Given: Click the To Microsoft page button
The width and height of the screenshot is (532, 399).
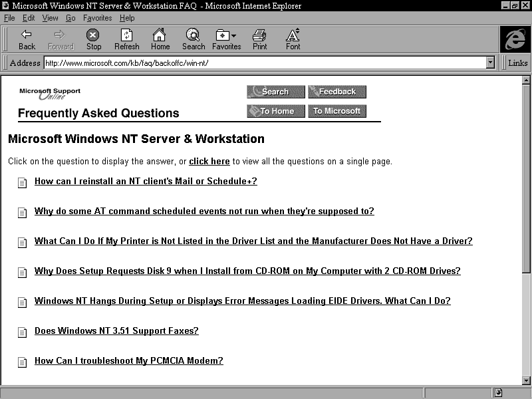Looking at the screenshot, I should pos(336,111).
